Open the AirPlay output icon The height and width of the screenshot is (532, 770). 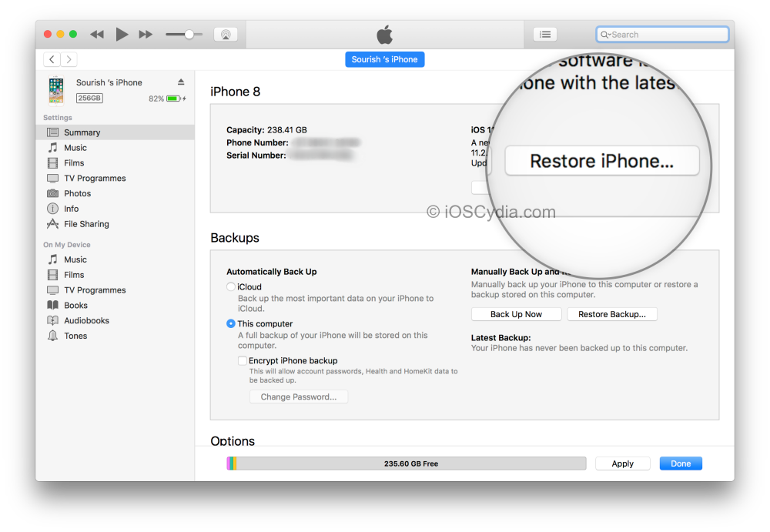(x=226, y=35)
